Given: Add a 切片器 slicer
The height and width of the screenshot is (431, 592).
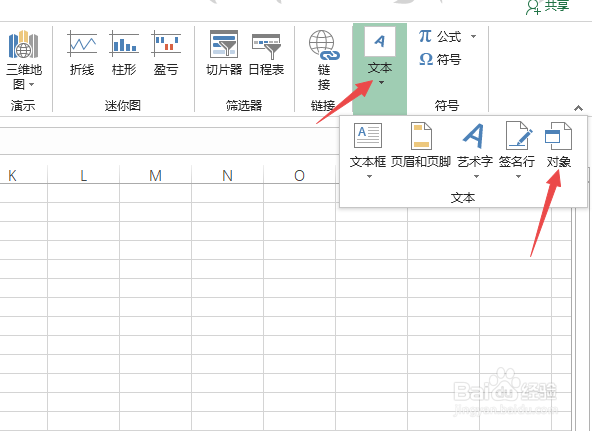Looking at the screenshot, I should 224,53.
